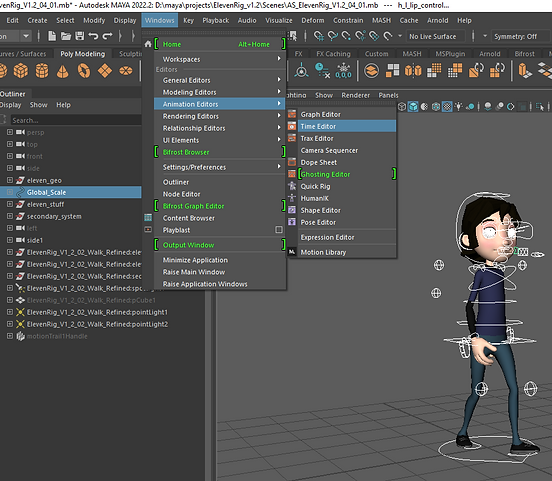552x481 pixels.
Task: Click the center pivot shelf icon
Action: tap(301, 70)
